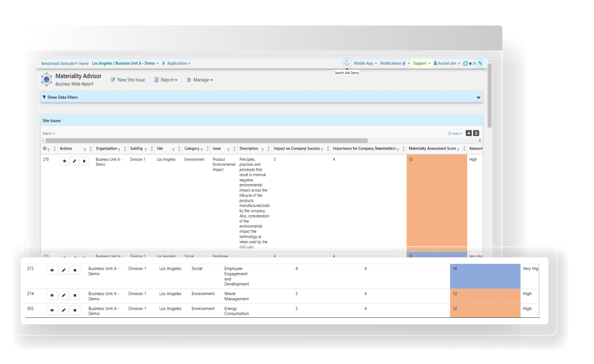Image resolution: width=594 pixels, height=364 pixels.
Task: Export Site Issues table to file
Action: tap(476, 133)
